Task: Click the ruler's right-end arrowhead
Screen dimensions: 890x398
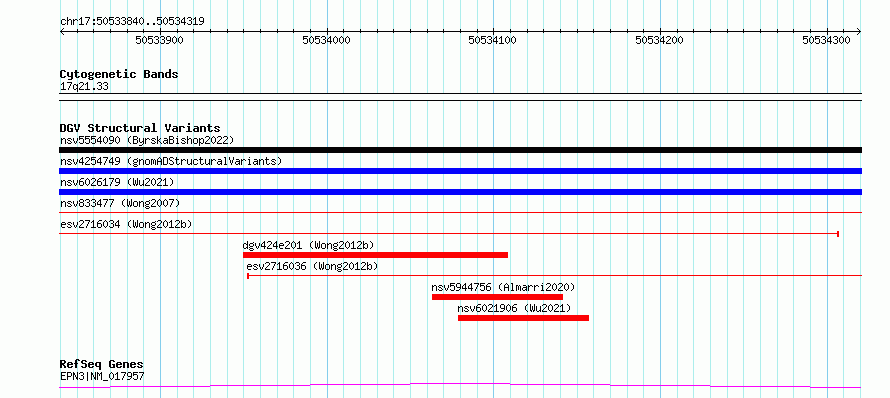Action: [x=859, y=32]
